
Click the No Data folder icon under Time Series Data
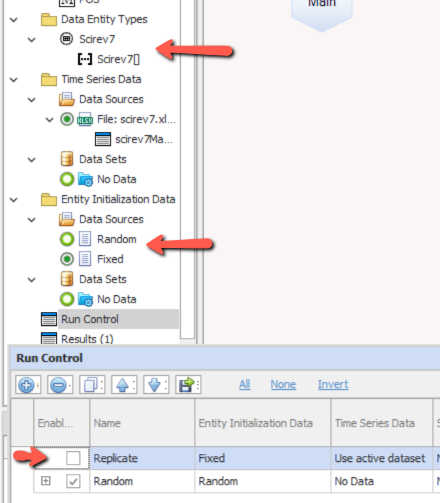(x=85, y=179)
